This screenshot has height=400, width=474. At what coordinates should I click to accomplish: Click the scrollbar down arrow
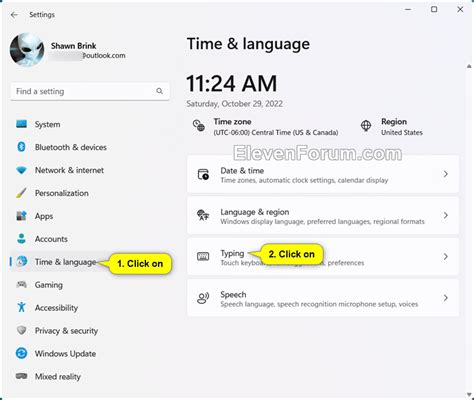coord(469,395)
